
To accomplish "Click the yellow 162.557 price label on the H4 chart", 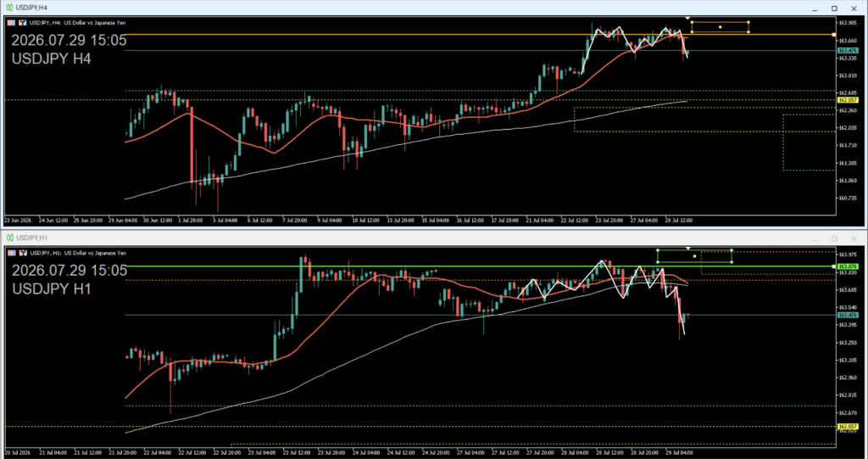I will (848, 100).
